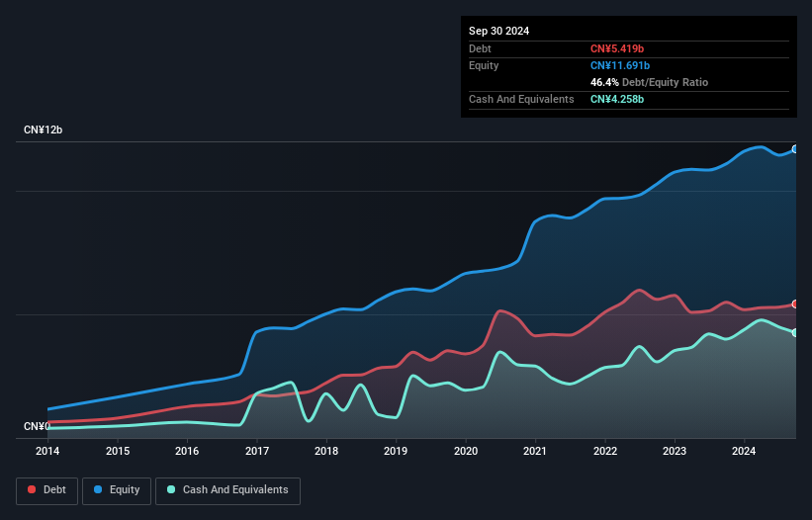This screenshot has width=812, height=520.
Task: Click the blue Equity endpoint marker
Action: (x=795, y=149)
